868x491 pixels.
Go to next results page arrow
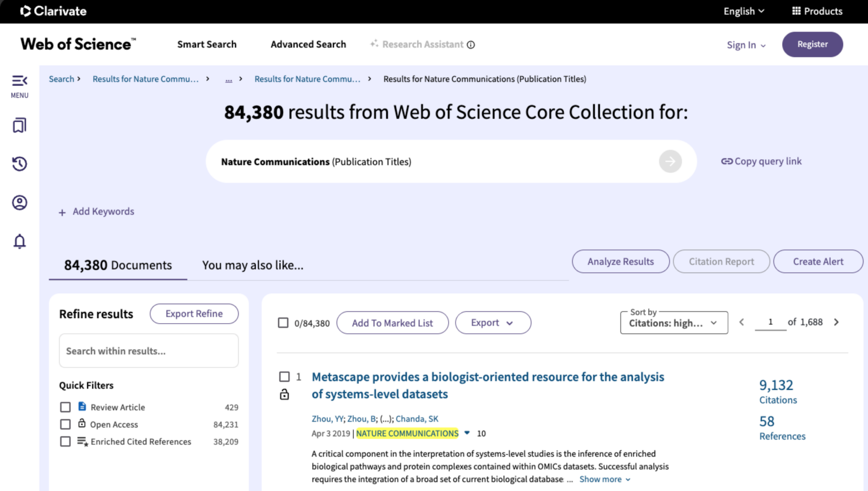point(836,322)
